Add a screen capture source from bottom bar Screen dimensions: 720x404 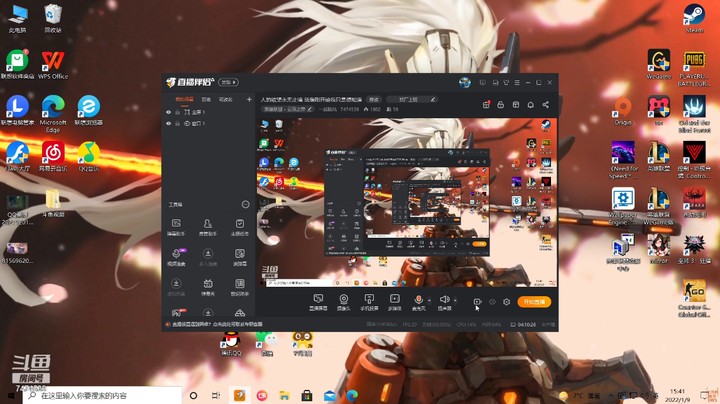coord(318,302)
